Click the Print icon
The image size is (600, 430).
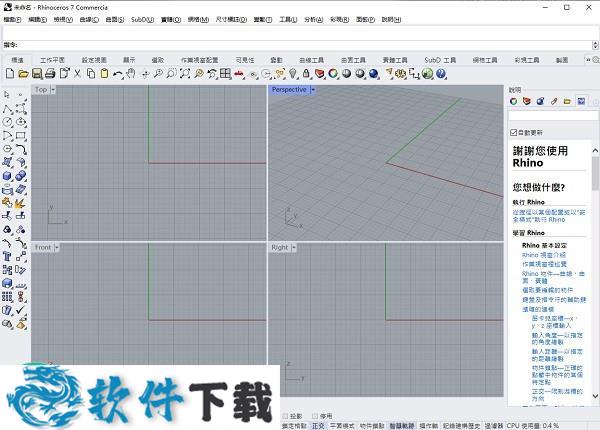tap(50, 73)
